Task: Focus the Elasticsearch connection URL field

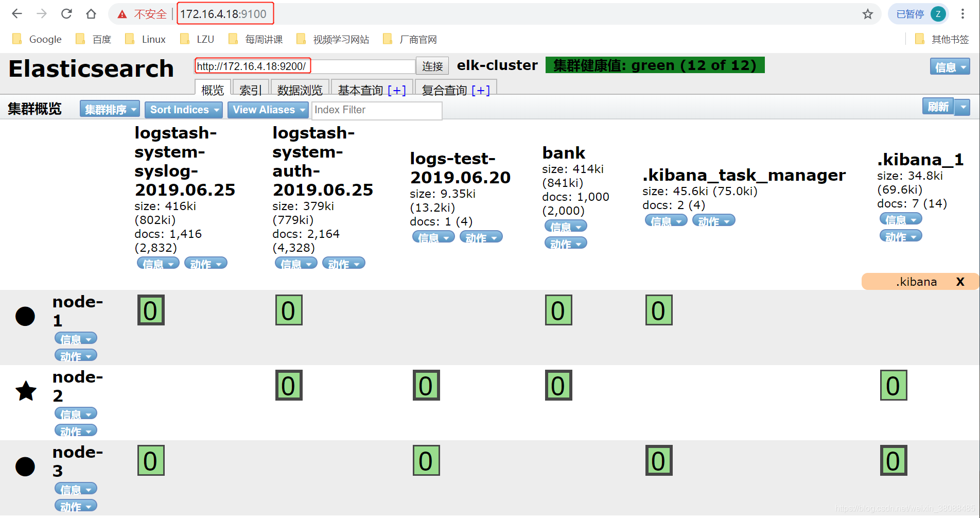Action: pos(305,66)
